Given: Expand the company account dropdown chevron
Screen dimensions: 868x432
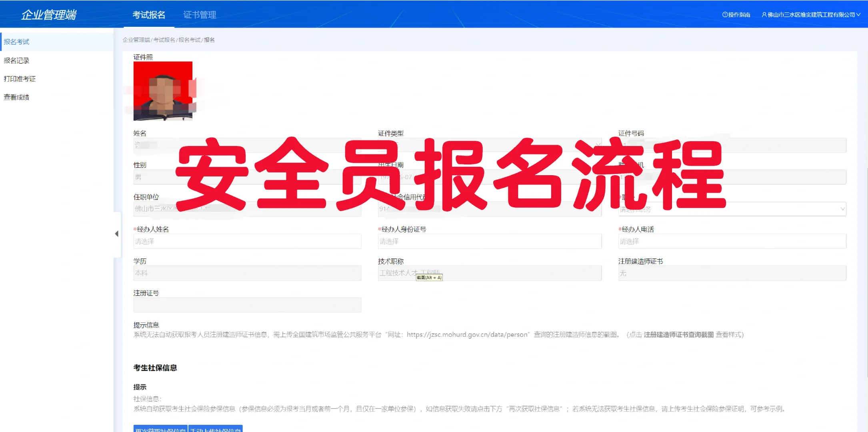Looking at the screenshot, I should pos(858,15).
